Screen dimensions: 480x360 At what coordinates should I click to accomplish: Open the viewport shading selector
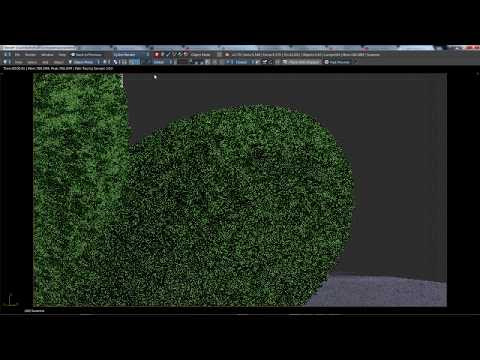(106, 62)
